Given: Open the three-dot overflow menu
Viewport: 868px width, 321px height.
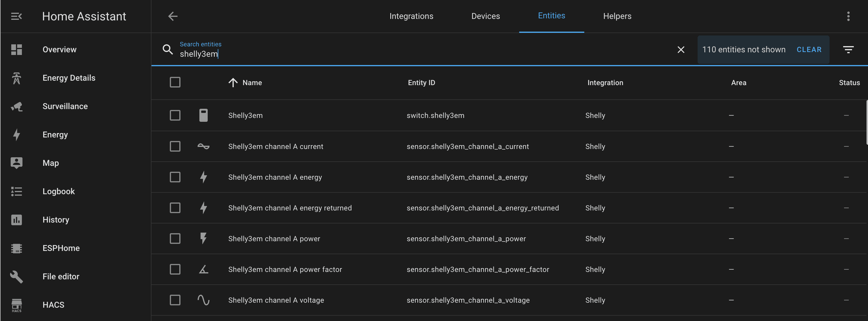Looking at the screenshot, I should point(848,16).
